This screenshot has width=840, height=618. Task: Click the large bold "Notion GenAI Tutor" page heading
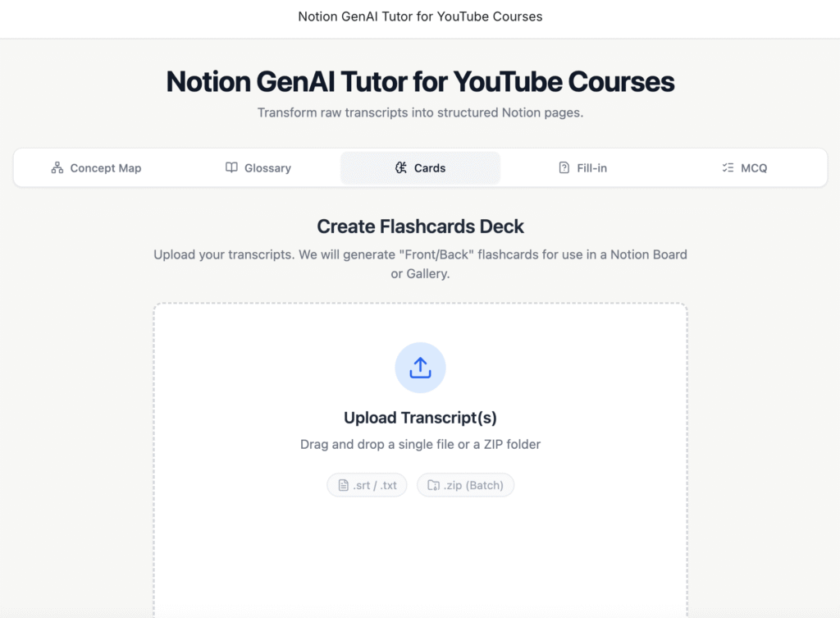[420, 82]
